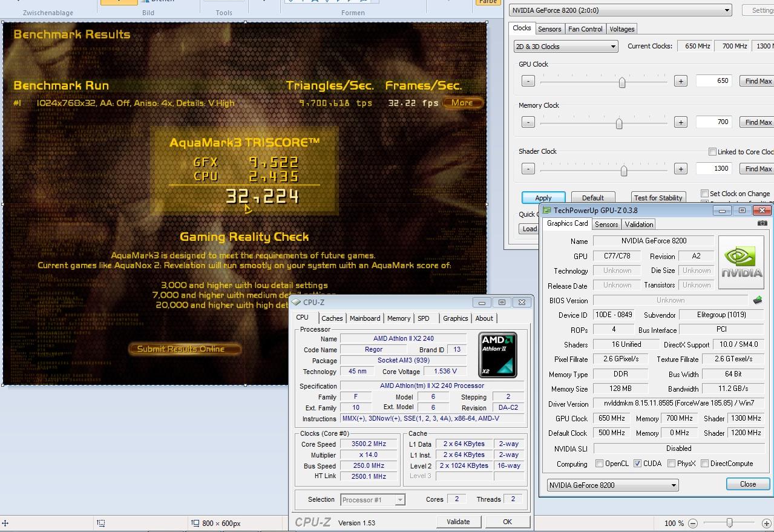Open the Memory tab in CPU-Z
This screenshot has width=774, height=532.
(398, 318)
